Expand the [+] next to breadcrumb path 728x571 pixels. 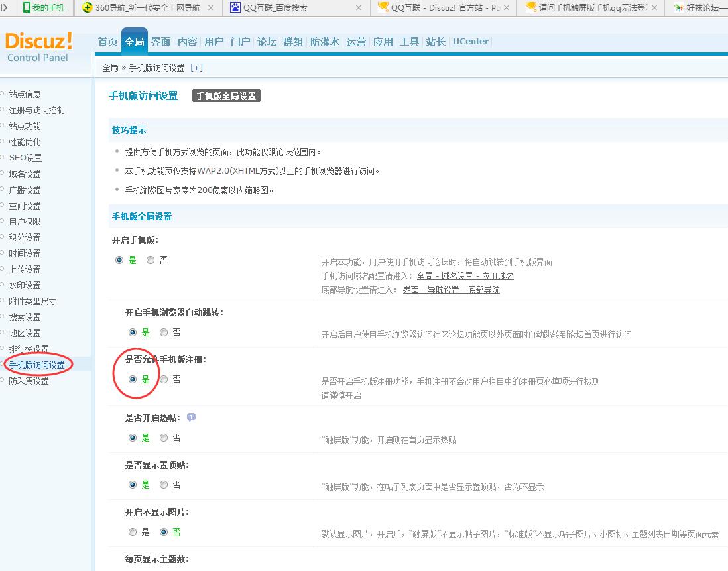(196, 68)
